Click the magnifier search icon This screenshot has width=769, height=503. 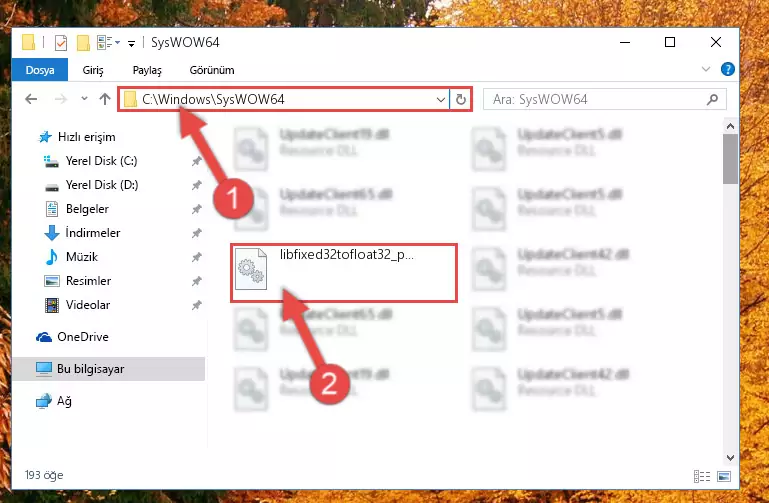pos(712,100)
